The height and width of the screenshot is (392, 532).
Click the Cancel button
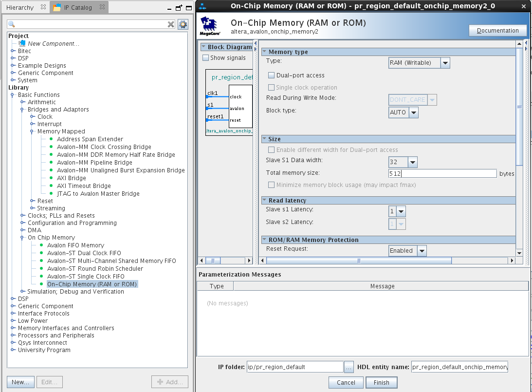(x=346, y=382)
